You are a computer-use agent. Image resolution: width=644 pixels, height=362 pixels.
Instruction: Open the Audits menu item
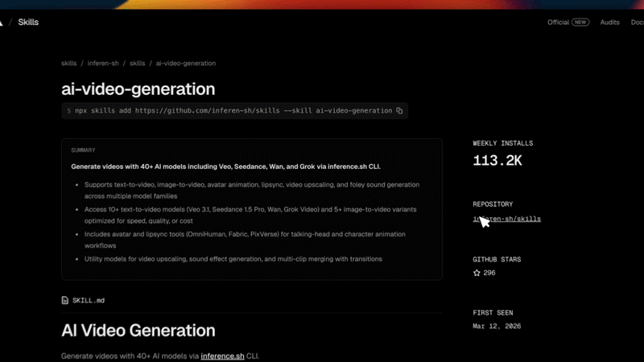(x=609, y=23)
